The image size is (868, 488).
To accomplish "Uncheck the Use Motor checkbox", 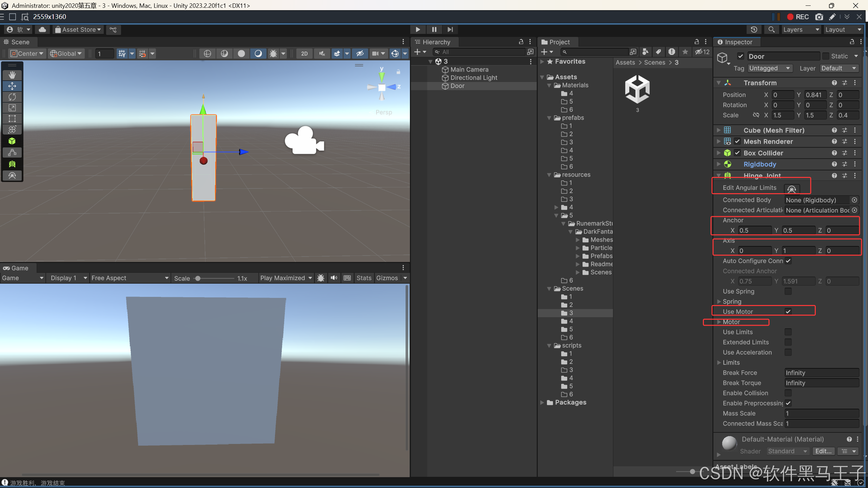I will click(788, 311).
